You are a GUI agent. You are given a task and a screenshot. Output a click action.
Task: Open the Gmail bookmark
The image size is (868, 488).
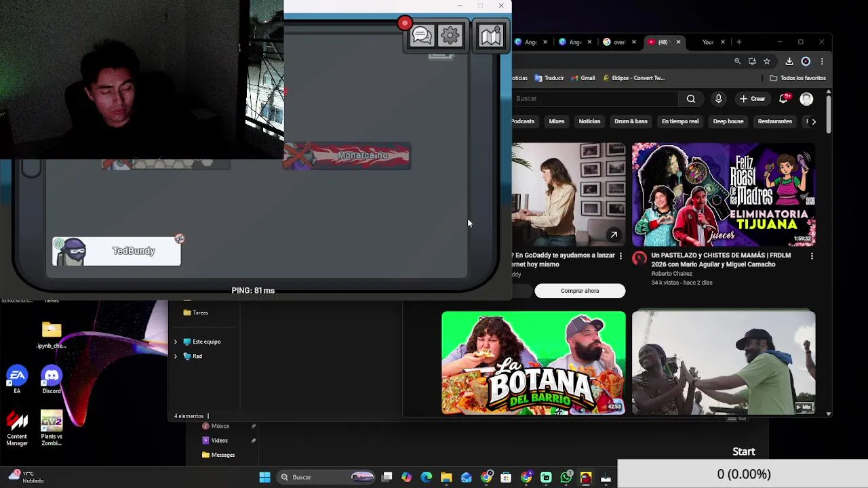583,78
